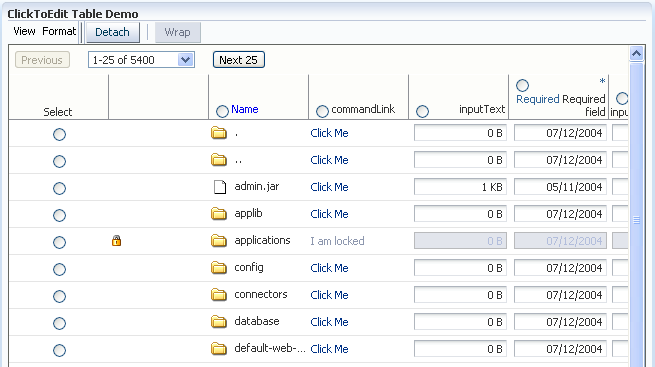Click the vertical scrollbar thumb grip

(636, 220)
